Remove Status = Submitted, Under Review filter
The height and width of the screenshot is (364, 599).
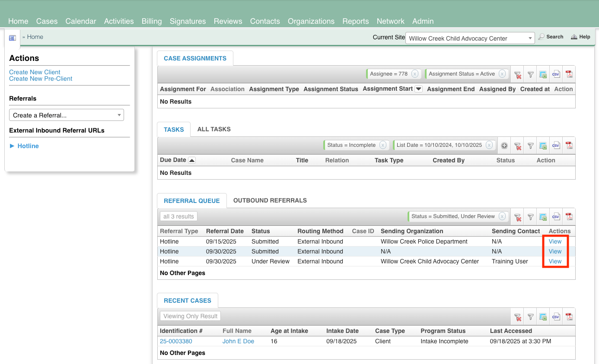pyautogui.click(x=502, y=216)
